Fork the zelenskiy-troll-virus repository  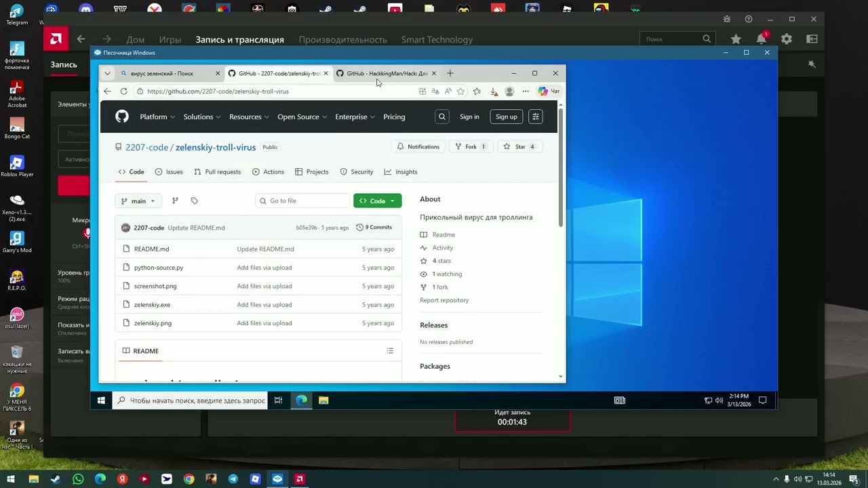pos(471,146)
